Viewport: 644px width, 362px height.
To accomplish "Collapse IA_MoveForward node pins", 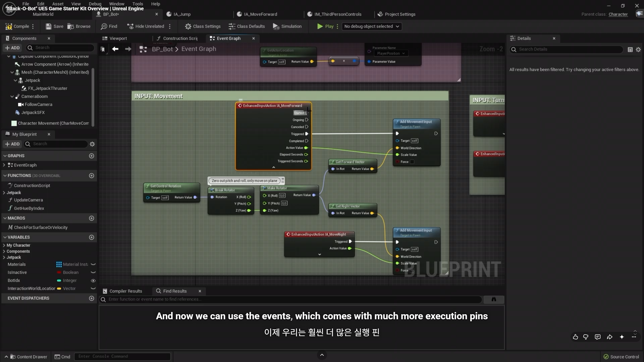I will pos(274,167).
